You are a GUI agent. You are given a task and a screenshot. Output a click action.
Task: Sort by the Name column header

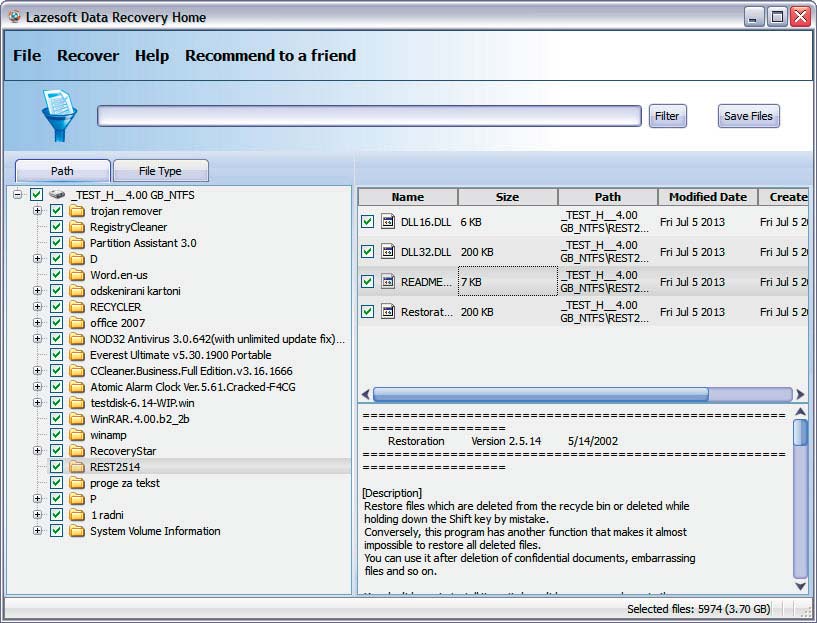tap(408, 197)
